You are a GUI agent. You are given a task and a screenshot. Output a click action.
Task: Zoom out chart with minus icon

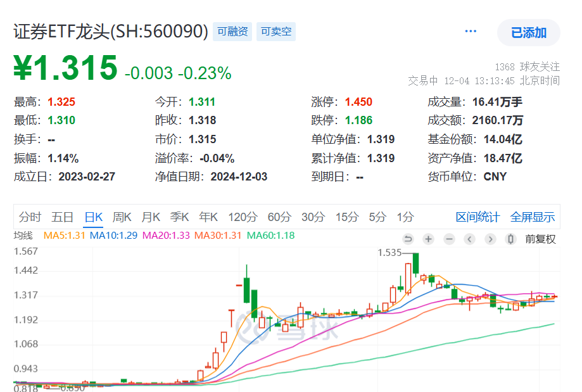pos(449,239)
